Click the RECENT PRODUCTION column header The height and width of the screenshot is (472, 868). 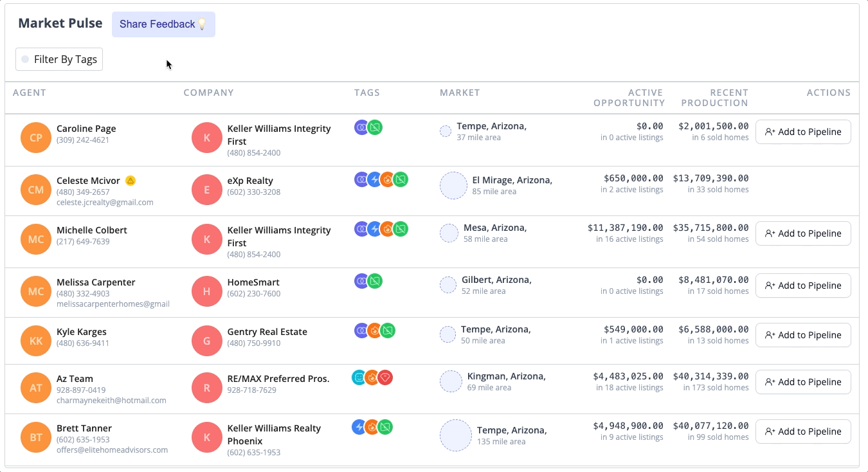click(x=714, y=98)
